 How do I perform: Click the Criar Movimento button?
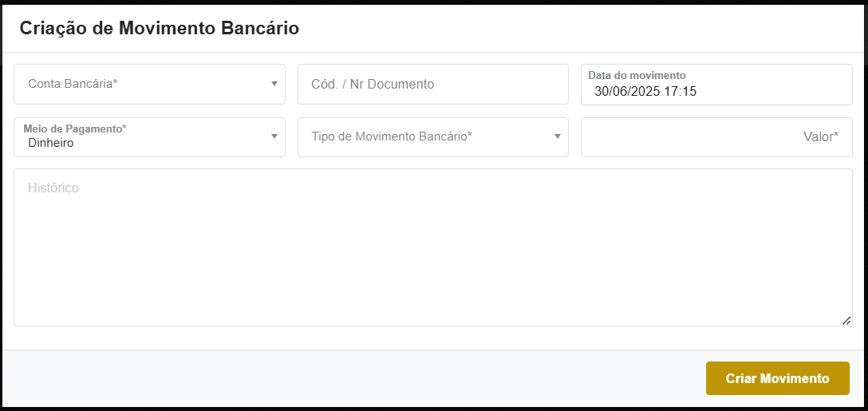pyautogui.click(x=777, y=378)
